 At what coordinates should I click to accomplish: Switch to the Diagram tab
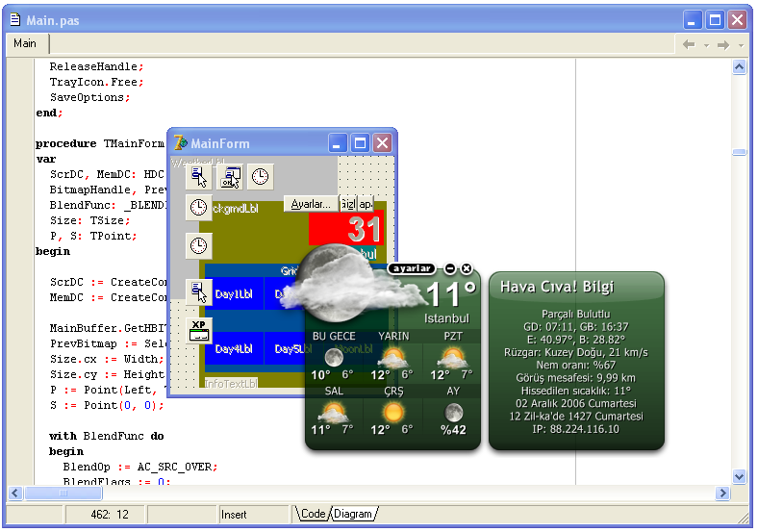(353, 514)
